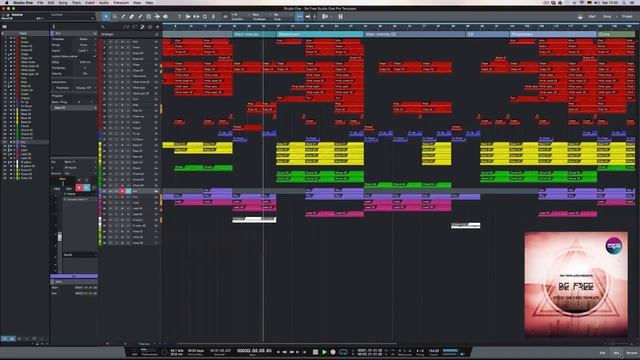Select the Split tool
The image size is (640, 360).
(x=123, y=17)
